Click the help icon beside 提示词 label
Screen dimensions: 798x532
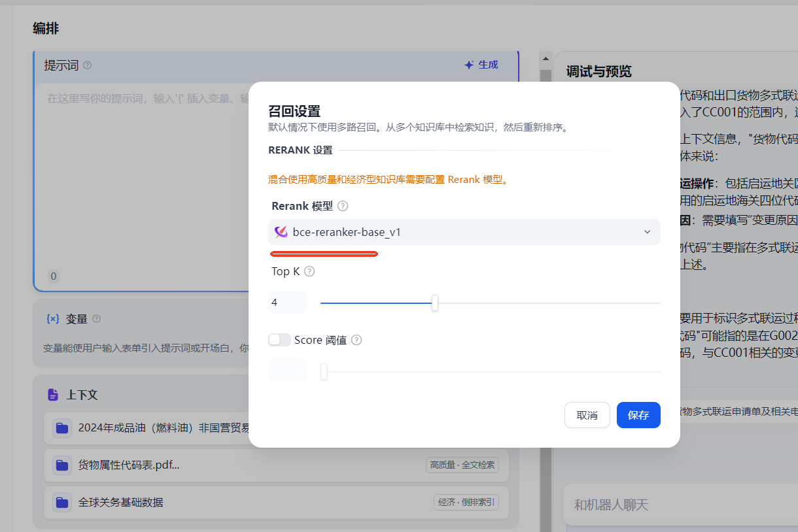88,65
